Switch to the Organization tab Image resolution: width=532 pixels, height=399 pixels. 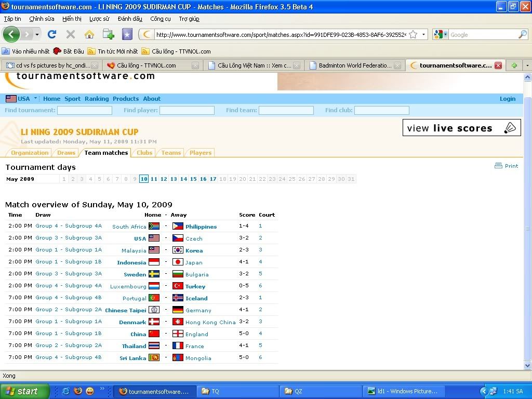30,153
